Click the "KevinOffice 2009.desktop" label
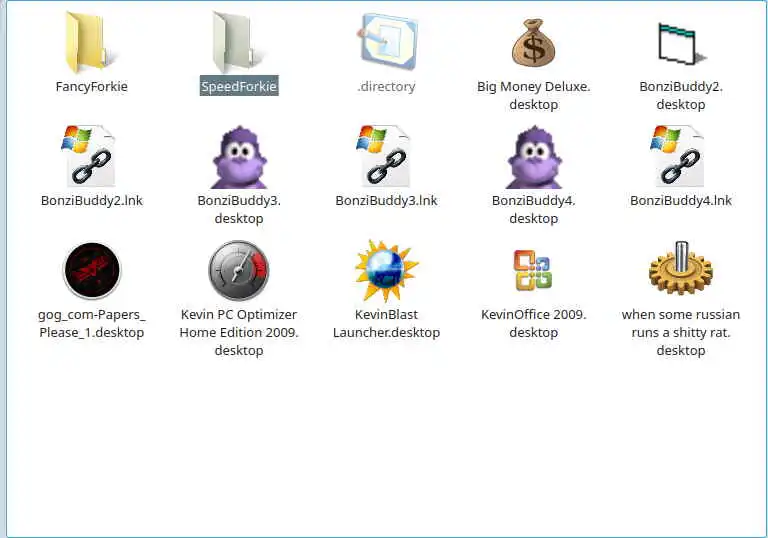768x538 pixels. pyautogui.click(x=533, y=323)
